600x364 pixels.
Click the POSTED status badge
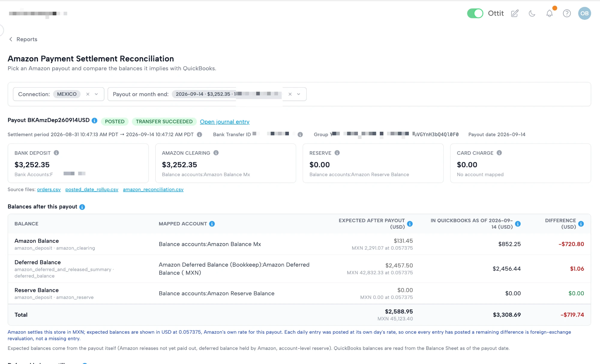click(115, 122)
